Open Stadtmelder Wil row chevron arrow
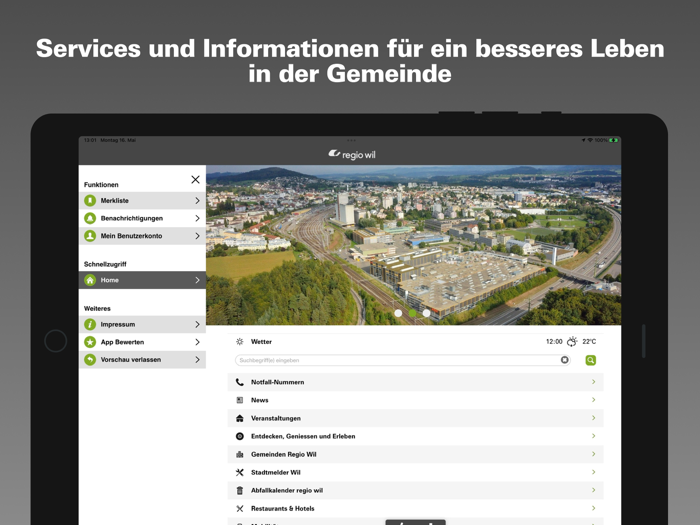Image resolution: width=700 pixels, height=525 pixels. point(593,472)
